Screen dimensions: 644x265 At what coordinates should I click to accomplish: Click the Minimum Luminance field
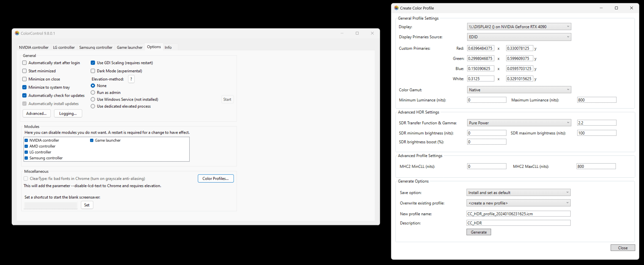pos(486,100)
